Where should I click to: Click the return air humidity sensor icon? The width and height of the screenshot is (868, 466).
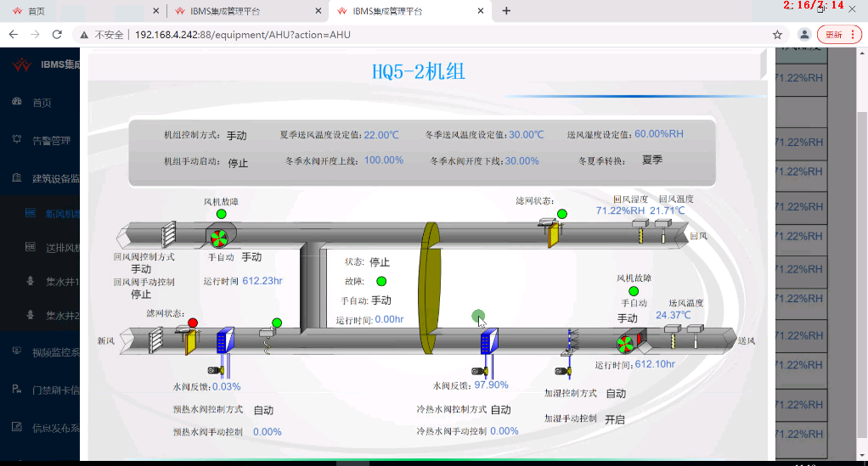point(640,231)
